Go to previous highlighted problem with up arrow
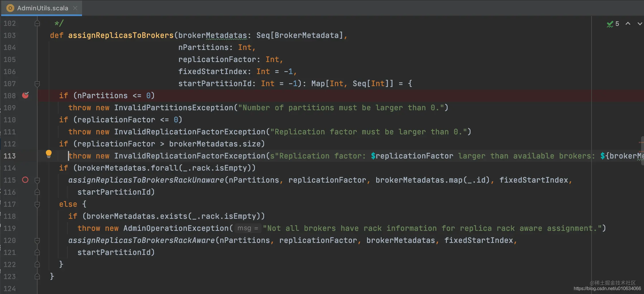The width and height of the screenshot is (644, 294). click(x=628, y=24)
